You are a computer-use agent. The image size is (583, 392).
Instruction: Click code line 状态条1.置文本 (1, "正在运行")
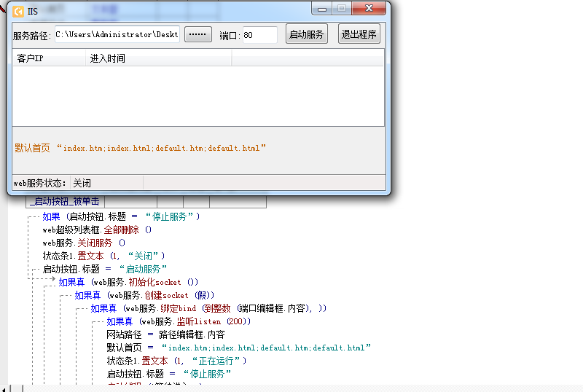(x=176, y=361)
